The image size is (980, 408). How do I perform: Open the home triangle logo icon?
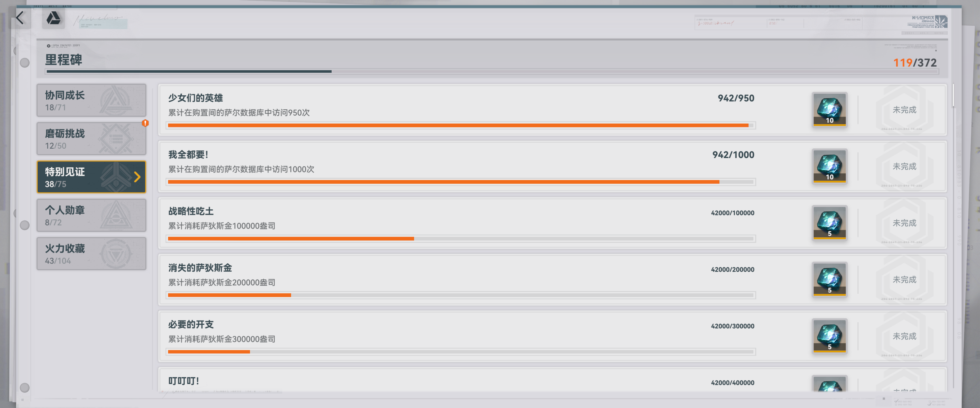tap(53, 18)
